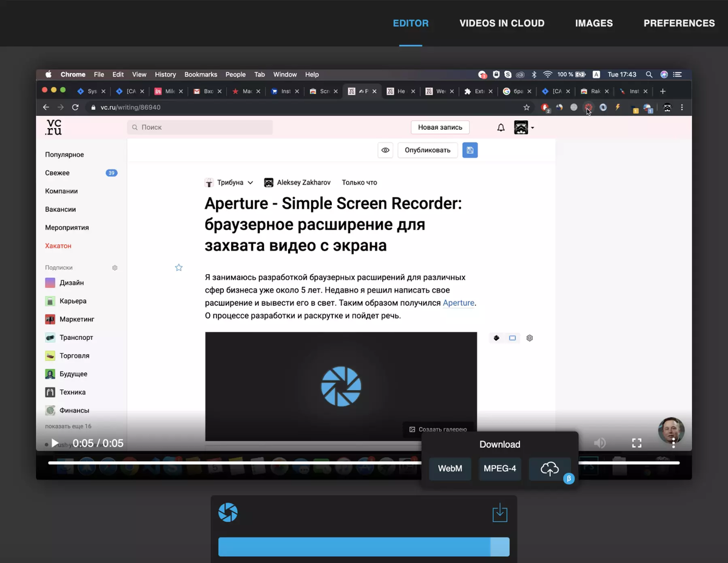The height and width of the screenshot is (563, 728).
Task: Click the bookmark star in the address bar
Action: pyautogui.click(x=527, y=107)
